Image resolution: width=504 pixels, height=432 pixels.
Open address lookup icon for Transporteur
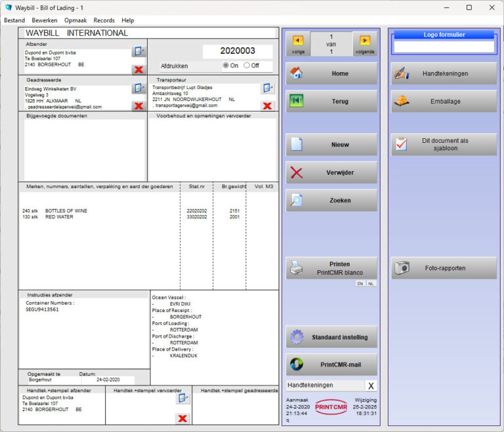(267, 88)
